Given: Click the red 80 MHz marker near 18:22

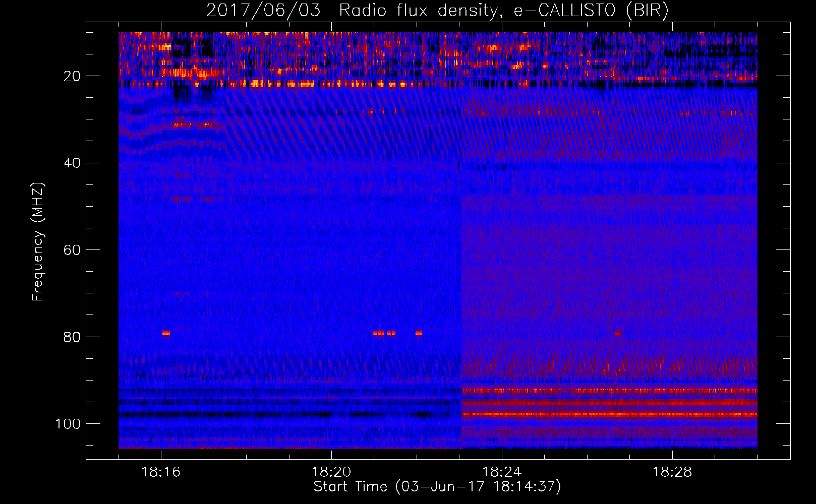Looking at the screenshot, I should point(419,333).
